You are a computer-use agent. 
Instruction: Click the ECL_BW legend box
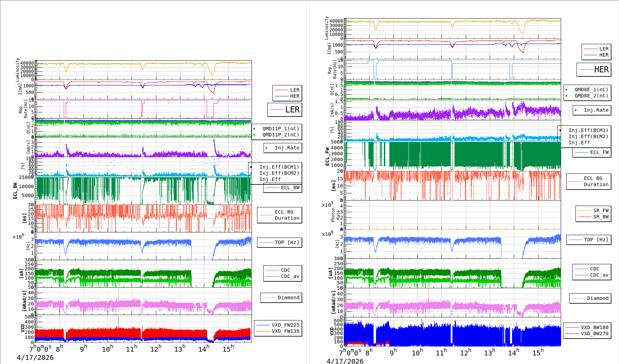tap(283, 187)
